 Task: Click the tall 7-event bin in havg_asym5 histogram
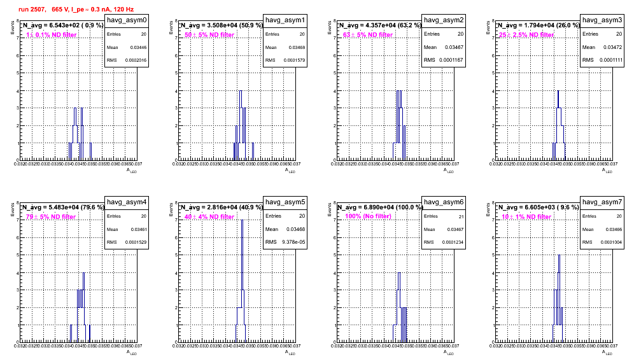tap(242, 281)
